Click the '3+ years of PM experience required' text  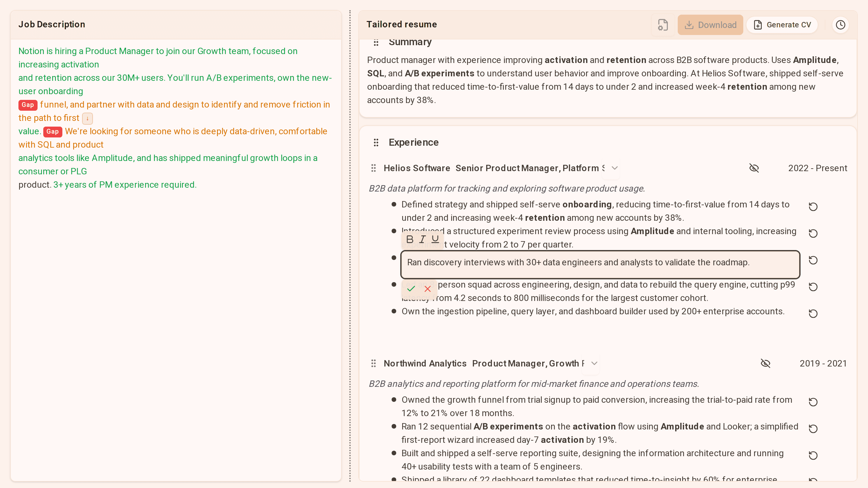tap(125, 185)
